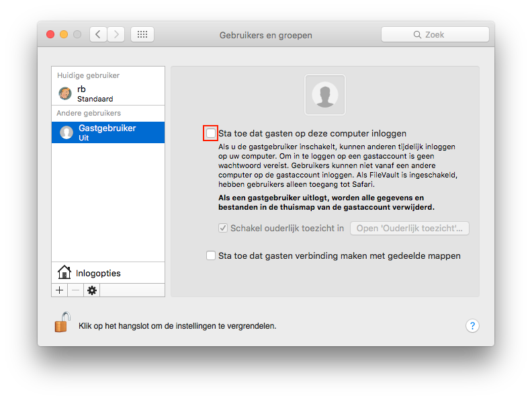Open help with the question mark button
The width and height of the screenshot is (532, 400).
(472, 325)
